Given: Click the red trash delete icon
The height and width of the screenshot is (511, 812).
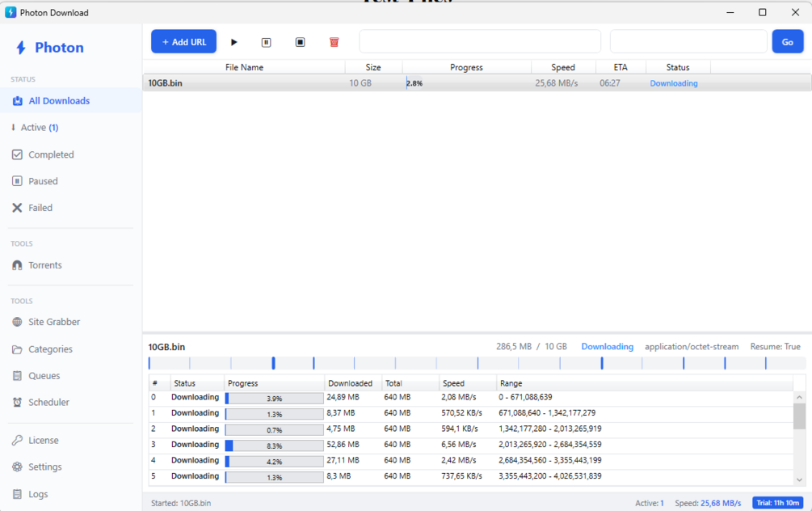Looking at the screenshot, I should (334, 42).
